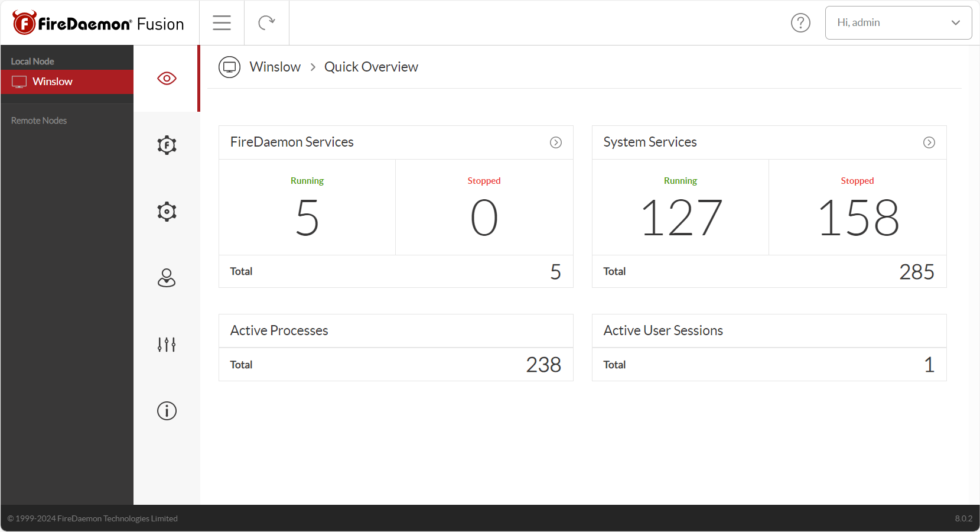Screen dimensions: 980x532
Task: Refresh the page with reload icon
Action: [267, 22]
